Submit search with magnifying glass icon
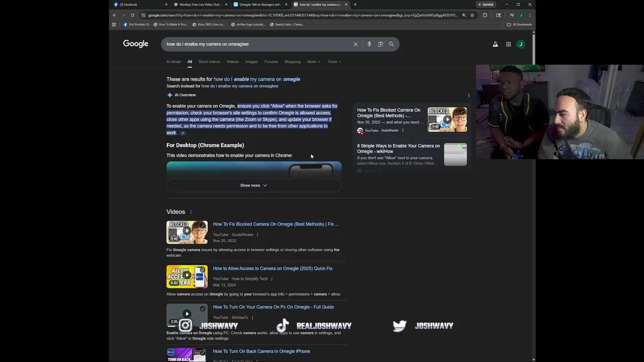 pos(391,44)
